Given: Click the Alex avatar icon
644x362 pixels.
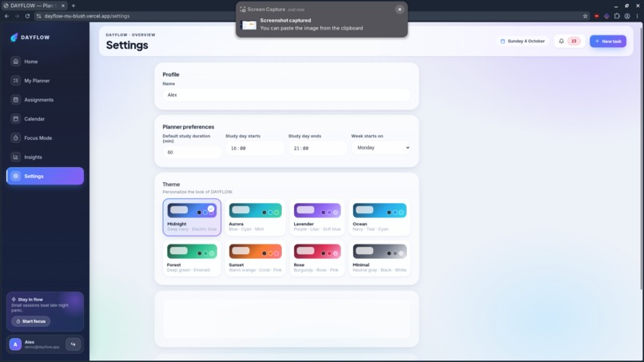Looking at the screenshot, I should [16, 344].
